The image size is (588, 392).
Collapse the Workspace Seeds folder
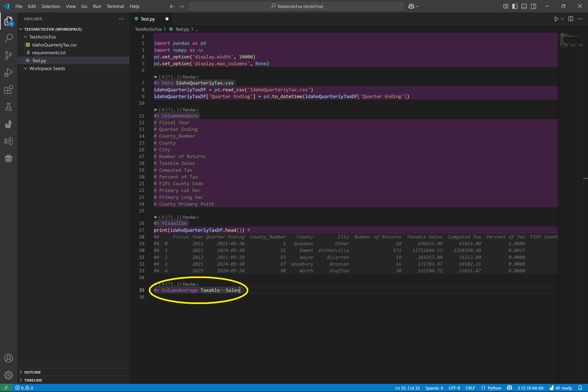[25, 68]
